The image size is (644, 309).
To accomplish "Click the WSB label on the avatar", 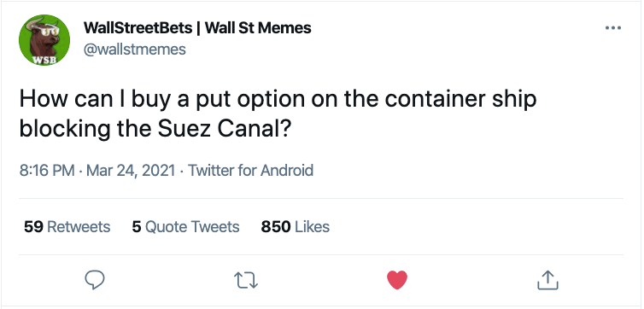I will click(x=44, y=59).
